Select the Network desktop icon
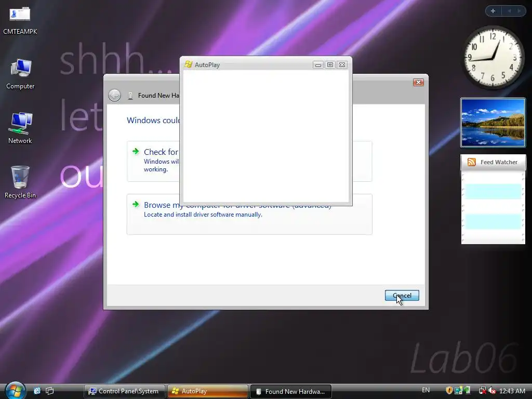This screenshot has height=399, width=532. point(20,128)
